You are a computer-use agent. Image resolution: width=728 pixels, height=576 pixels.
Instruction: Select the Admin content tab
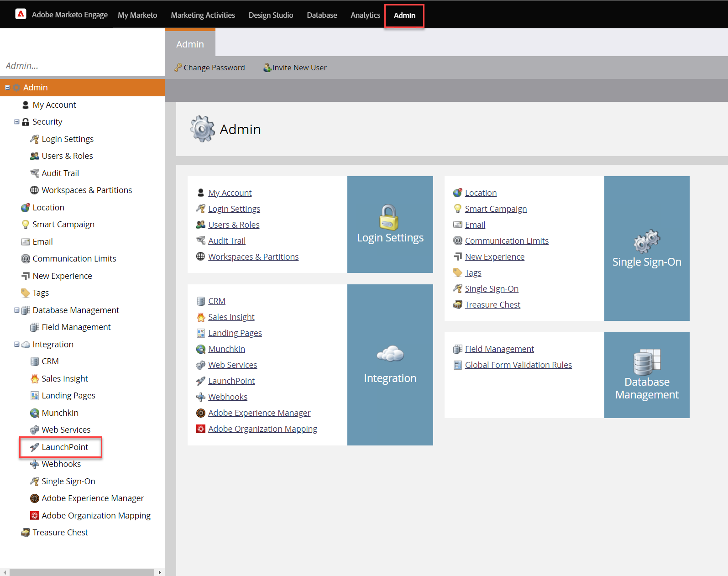[190, 44]
